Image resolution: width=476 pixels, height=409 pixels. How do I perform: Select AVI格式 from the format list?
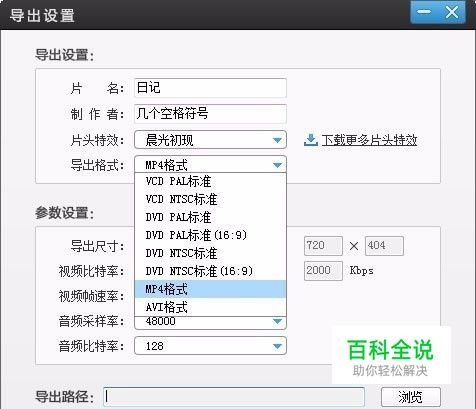click(x=210, y=307)
